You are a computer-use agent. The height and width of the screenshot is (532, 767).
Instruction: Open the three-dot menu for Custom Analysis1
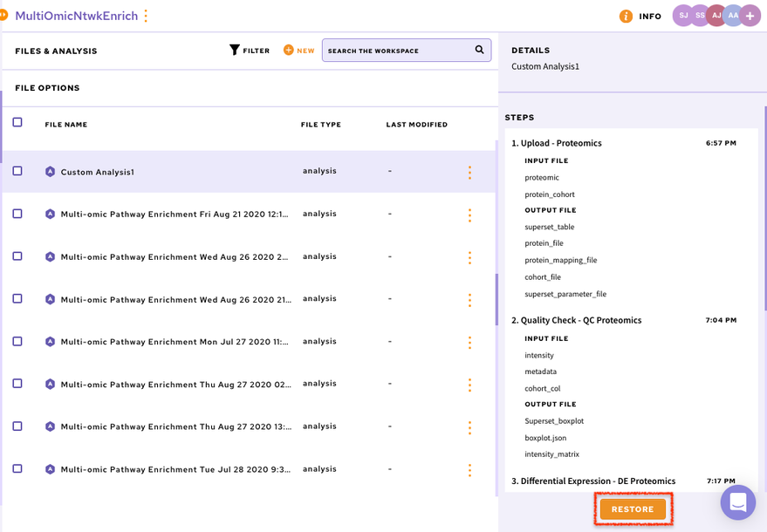point(469,172)
